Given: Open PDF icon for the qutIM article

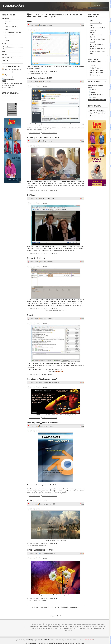Looking at the screenshot, I should click(x=81, y=25).
